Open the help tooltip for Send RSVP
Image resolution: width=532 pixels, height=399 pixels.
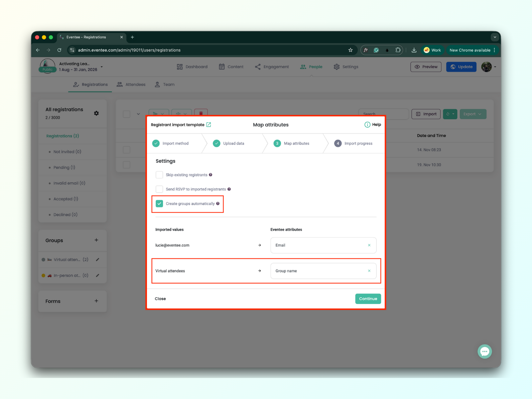click(x=229, y=189)
